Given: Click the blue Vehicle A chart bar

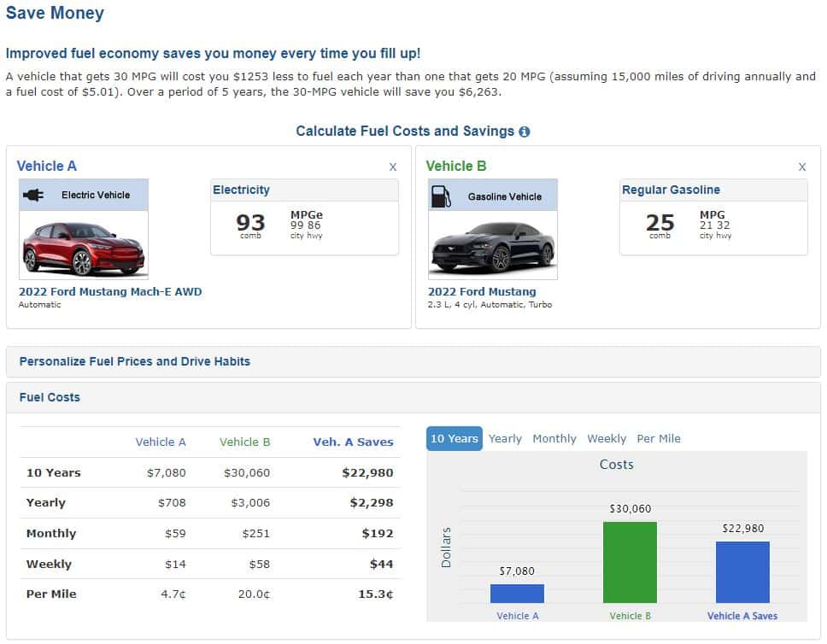Looking at the screenshot, I should pos(517,594).
